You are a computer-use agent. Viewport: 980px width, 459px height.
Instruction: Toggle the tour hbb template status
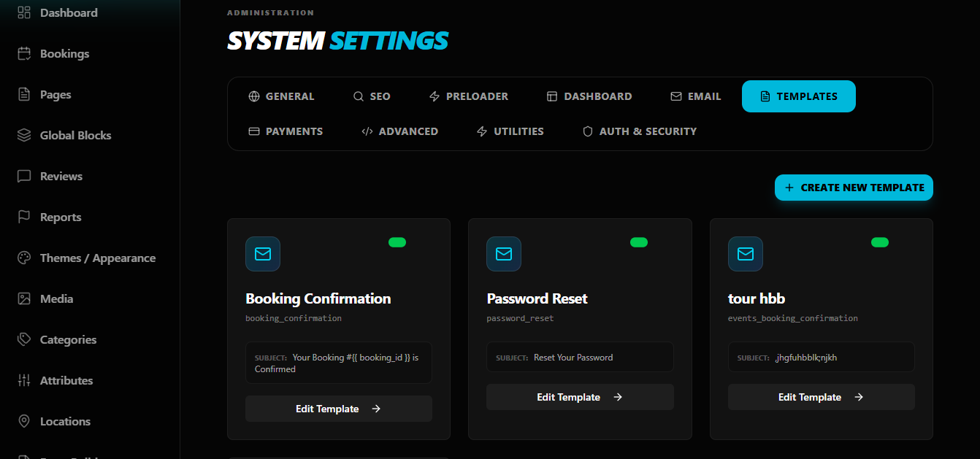(880, 242)
